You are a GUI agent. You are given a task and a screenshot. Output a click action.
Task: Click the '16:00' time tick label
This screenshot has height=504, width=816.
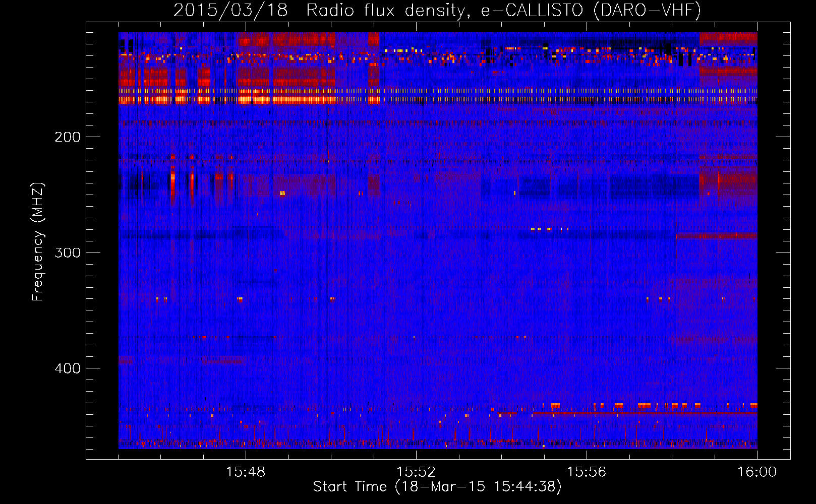[757, 472]
